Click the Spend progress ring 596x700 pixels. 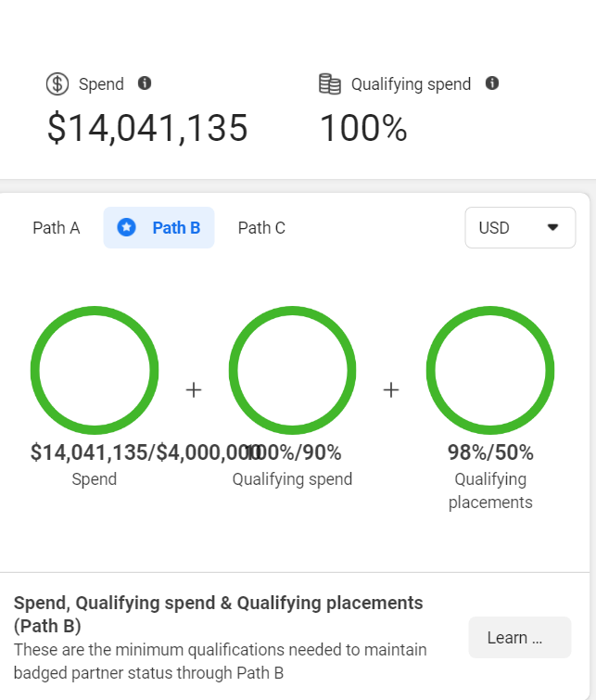(x=95, y=370)
